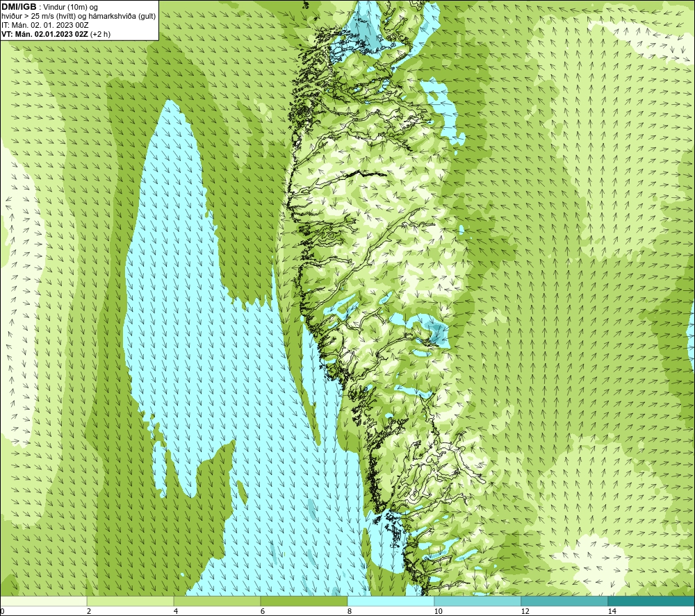Click the 'DMI/IGB : Vindur (10m) og' title line
This screenshot has width=695, height=616.
49,7
